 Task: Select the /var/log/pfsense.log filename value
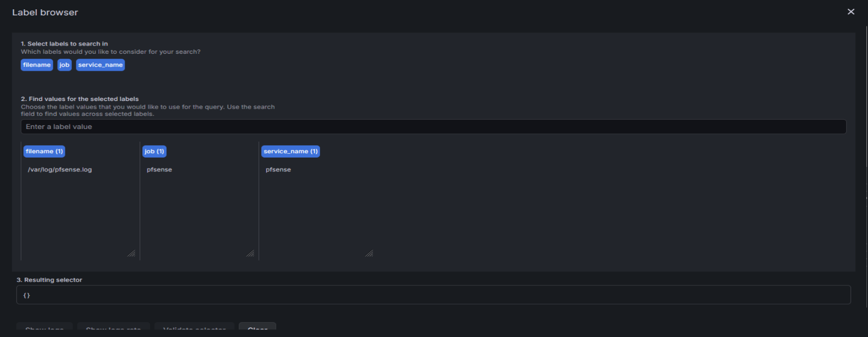60,170
